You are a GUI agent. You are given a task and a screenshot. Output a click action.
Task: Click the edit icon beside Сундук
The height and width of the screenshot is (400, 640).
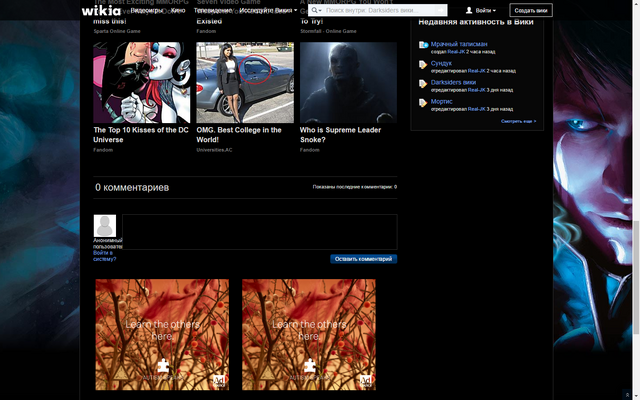pos(423,64)
